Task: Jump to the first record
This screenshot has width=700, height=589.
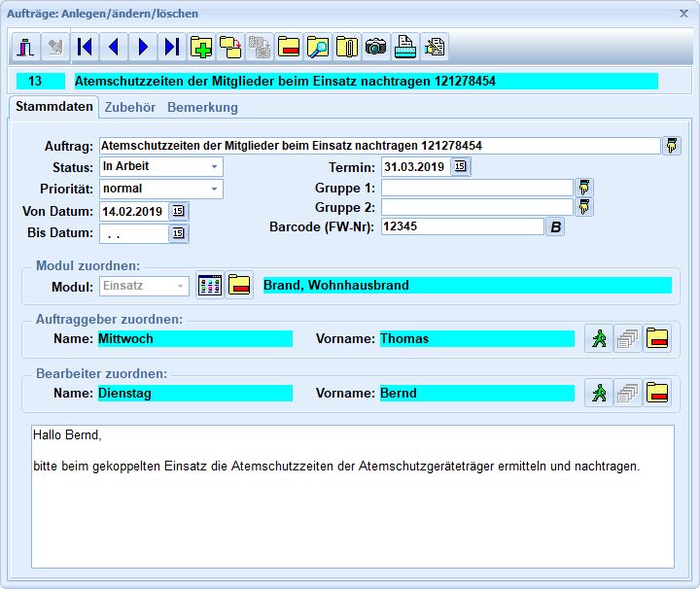Action: click(x=85, y=47)
